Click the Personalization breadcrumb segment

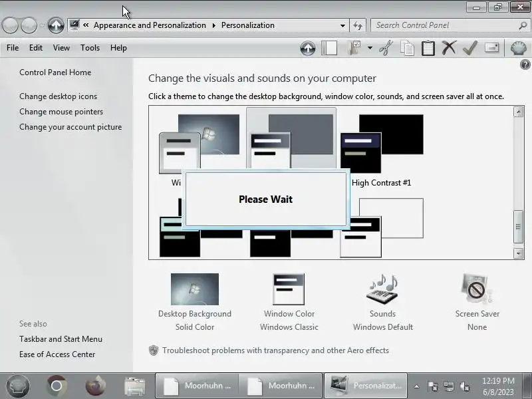point(248,25)
